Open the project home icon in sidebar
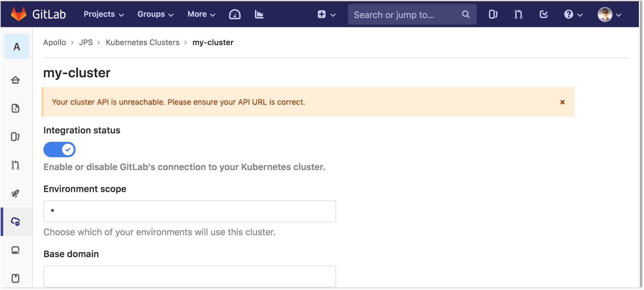644x290 pixels. click(x=15, y=80)
